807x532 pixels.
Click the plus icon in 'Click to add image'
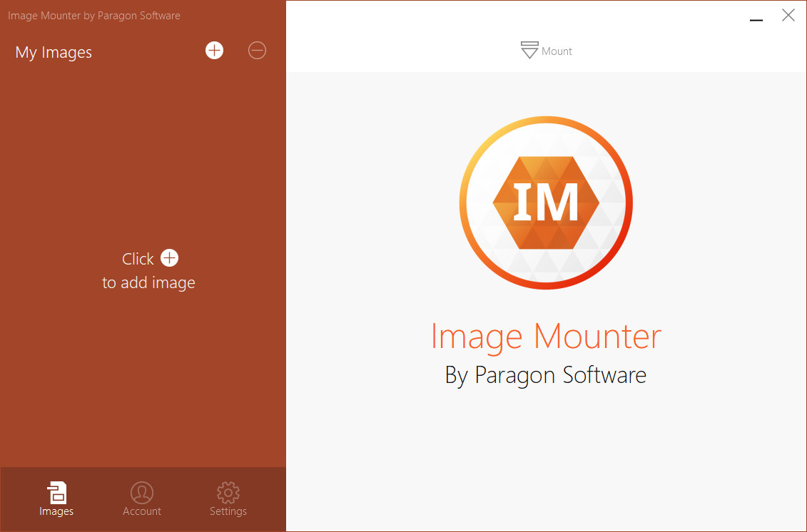pos(169,257)
